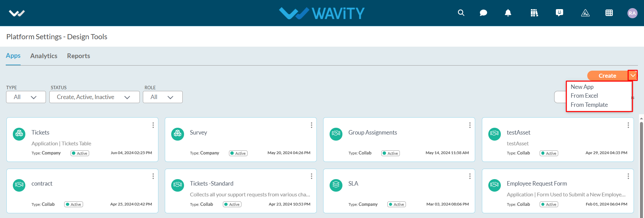Open the notifications bell icon
The width and height of the screenshot is (644, 218).
(x=508, y=13)
